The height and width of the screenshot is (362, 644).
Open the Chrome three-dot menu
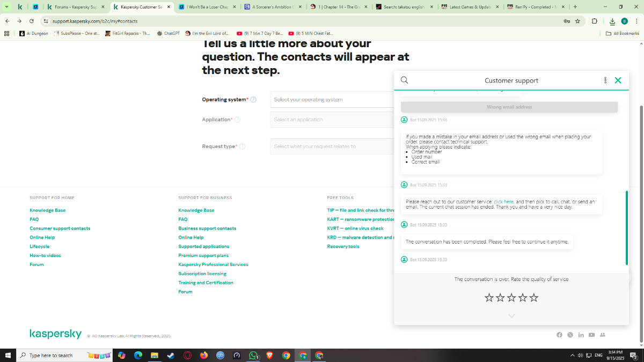636,21
